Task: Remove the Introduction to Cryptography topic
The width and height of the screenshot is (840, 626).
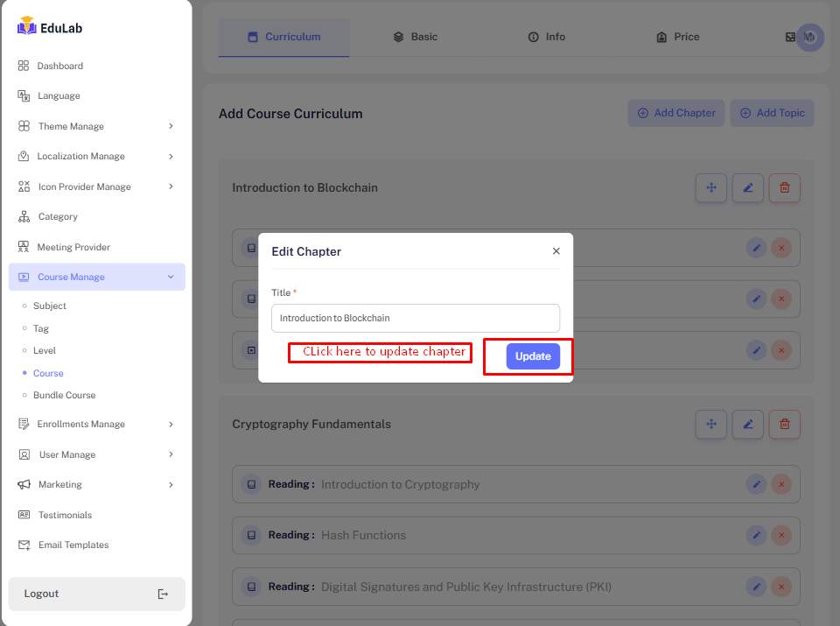Action: (x=781, y=484)
